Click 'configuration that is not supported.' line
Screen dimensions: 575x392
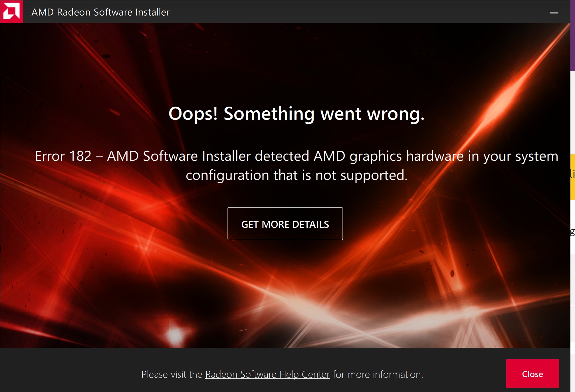(296, 175)
